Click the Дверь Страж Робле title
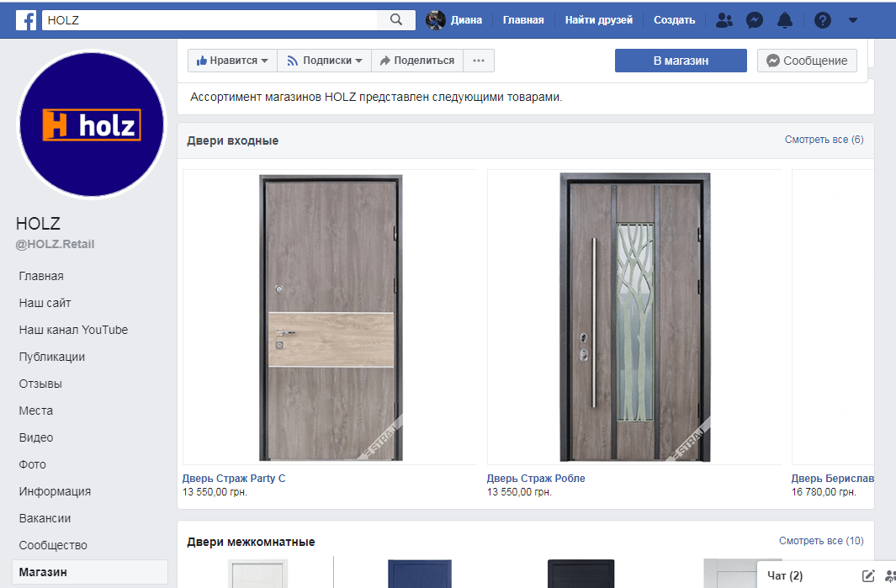896x588 pixels. click(536, 479)
